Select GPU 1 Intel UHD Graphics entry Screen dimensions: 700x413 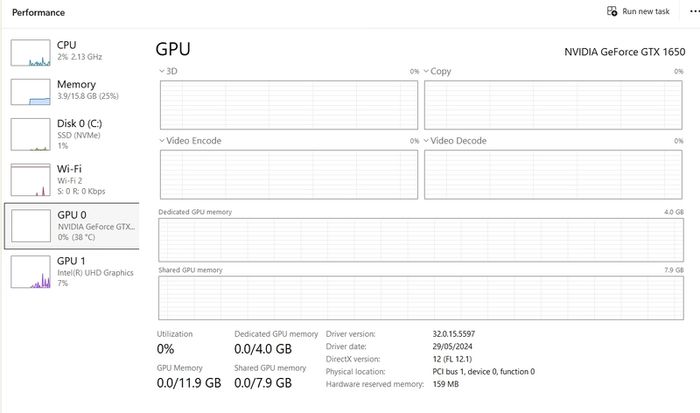pos(71,271)
